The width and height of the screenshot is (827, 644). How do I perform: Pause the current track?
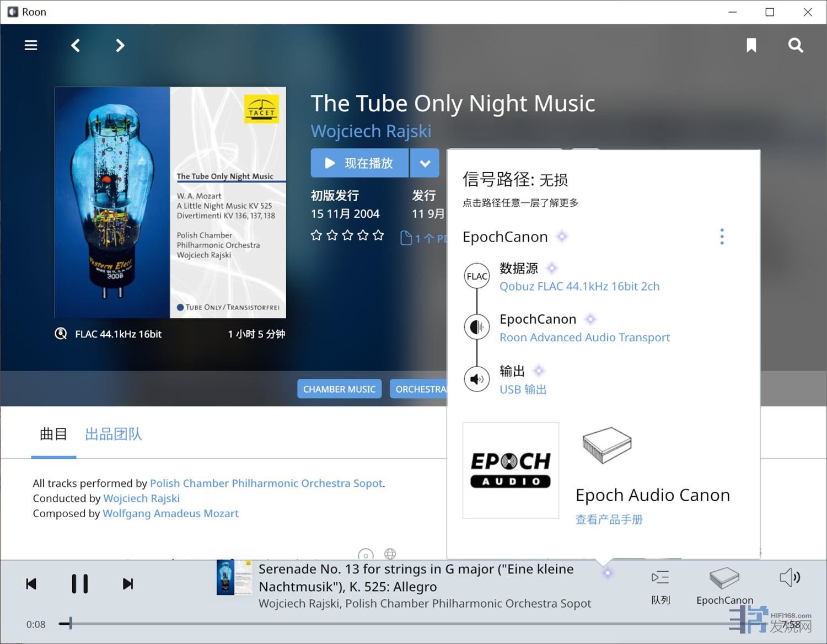point(79,583)
